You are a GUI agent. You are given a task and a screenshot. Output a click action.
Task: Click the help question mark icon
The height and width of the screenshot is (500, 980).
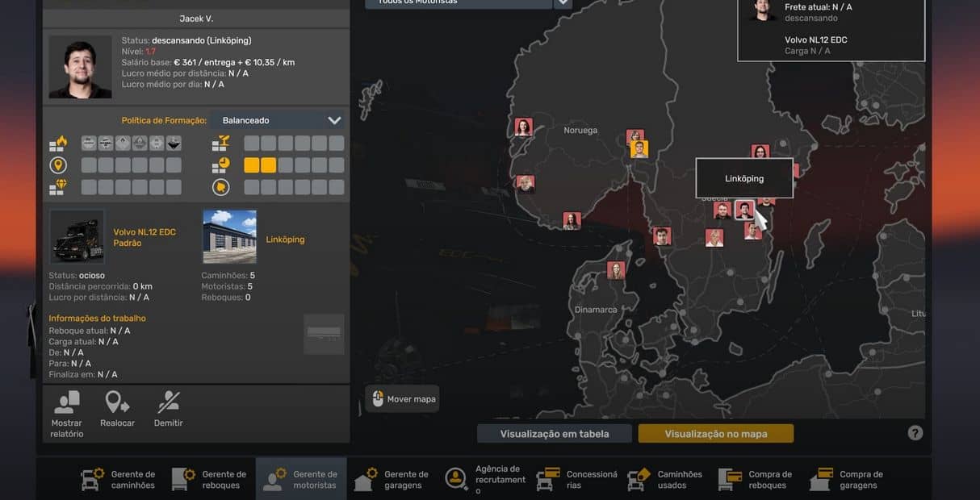pos(915,433)
